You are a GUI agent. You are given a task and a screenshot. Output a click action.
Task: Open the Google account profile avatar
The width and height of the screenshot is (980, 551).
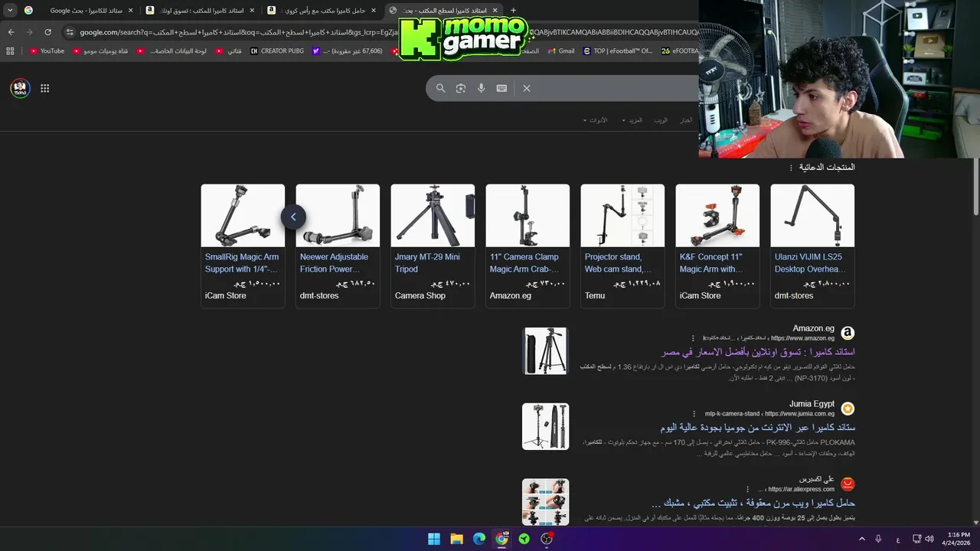tap(20, 88)
